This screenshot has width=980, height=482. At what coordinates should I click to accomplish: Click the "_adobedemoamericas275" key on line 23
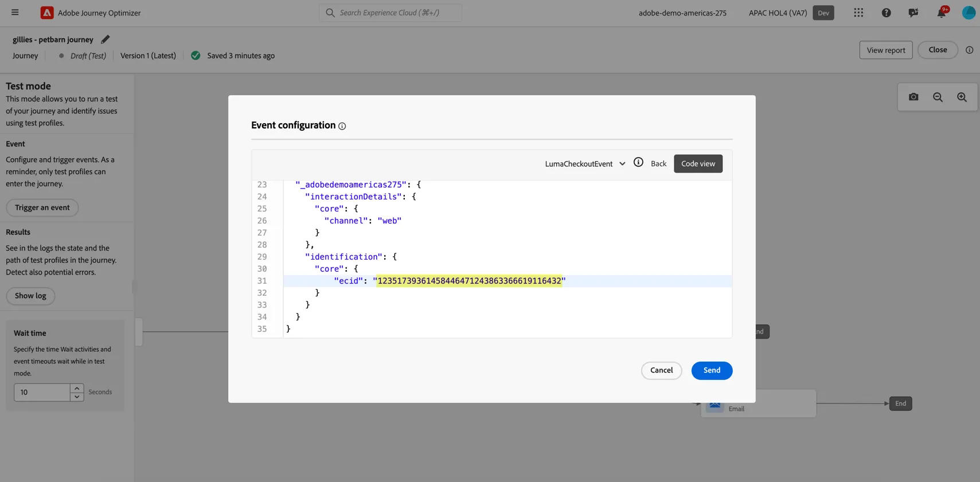[x=351, y=185]
